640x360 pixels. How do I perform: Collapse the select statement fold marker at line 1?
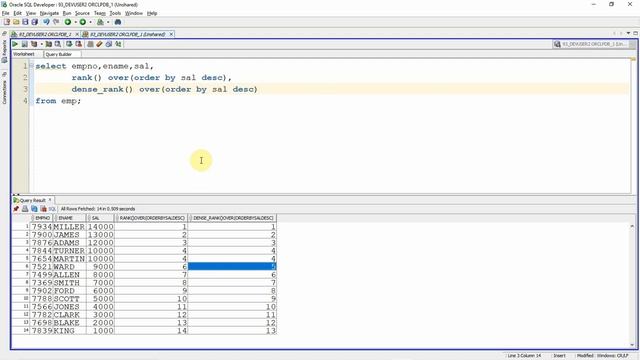point(31,66)
